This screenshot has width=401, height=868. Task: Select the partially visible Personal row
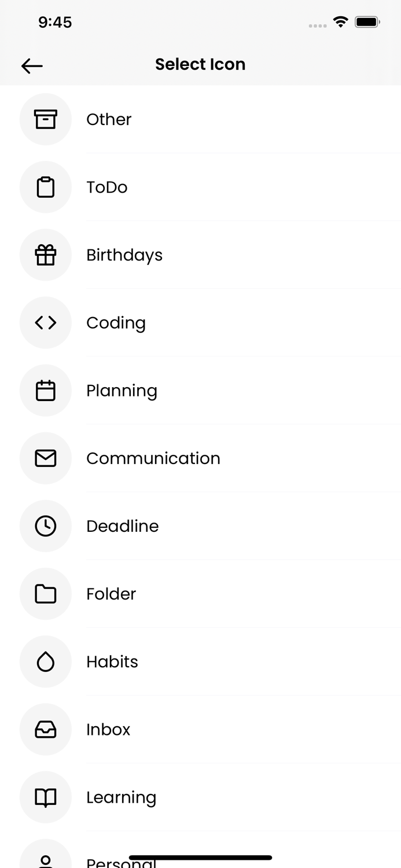click(200, 853)
